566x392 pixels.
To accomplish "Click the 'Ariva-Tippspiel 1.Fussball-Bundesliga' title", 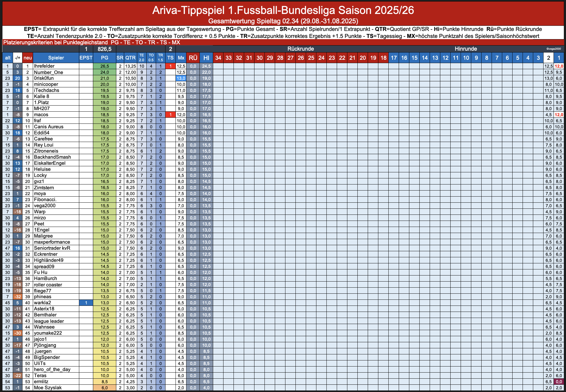I will [283, 10].
